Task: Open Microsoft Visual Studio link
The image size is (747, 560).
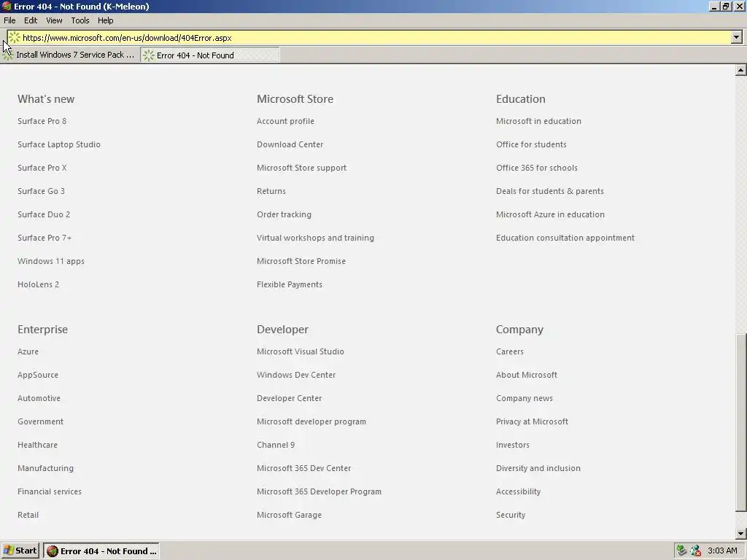Action: pyautogui.click(x=300, y=351)
